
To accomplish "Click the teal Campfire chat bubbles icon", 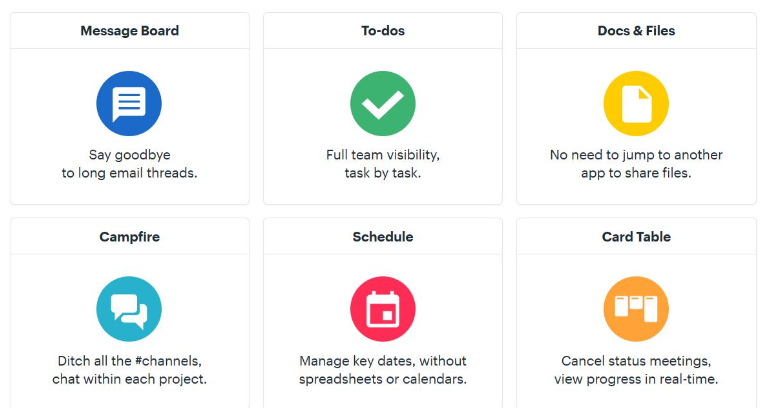I will [x=129, y=309].
